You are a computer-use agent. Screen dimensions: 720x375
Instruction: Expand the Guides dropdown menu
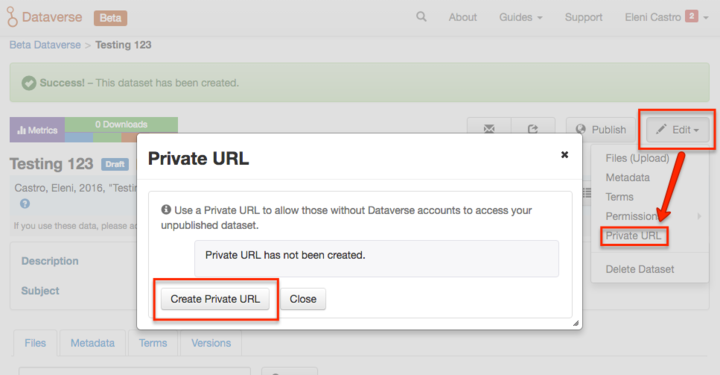pos(521,17)
